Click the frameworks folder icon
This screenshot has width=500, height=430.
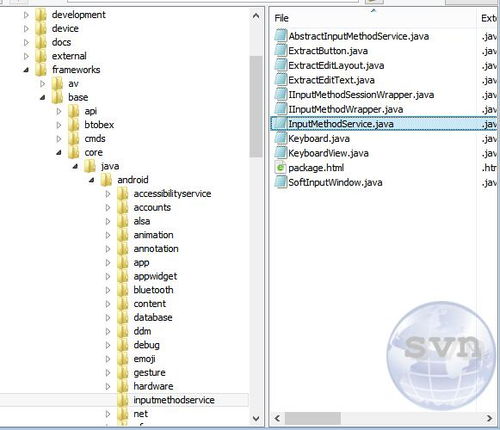pos(41,69)
